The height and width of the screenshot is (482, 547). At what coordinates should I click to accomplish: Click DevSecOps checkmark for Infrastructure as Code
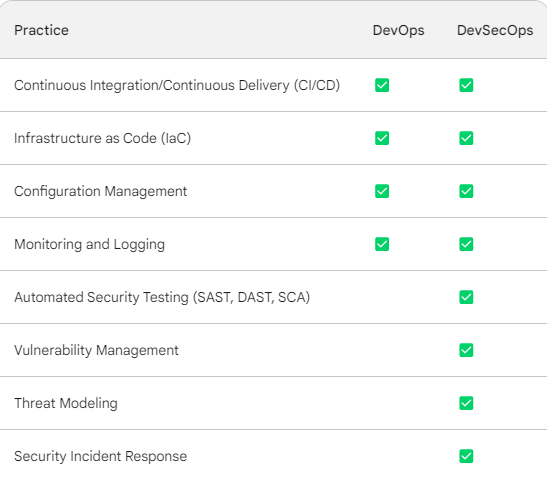pos(466,138)
